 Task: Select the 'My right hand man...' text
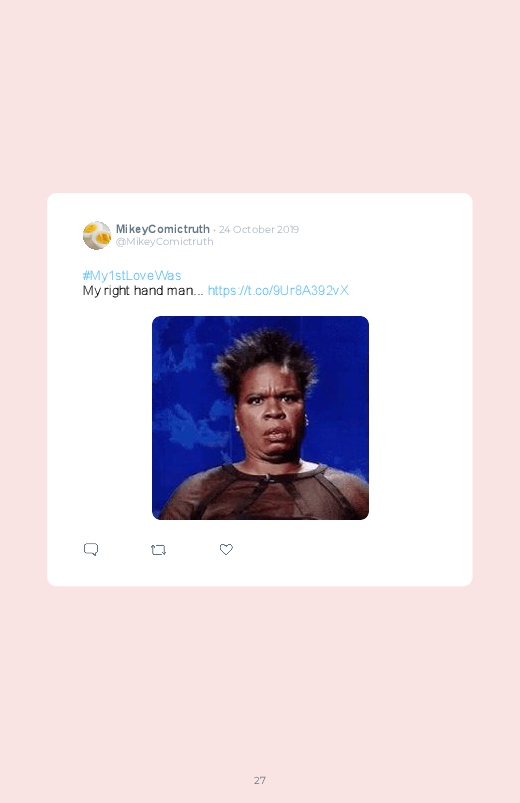click(x=143, y=291)
